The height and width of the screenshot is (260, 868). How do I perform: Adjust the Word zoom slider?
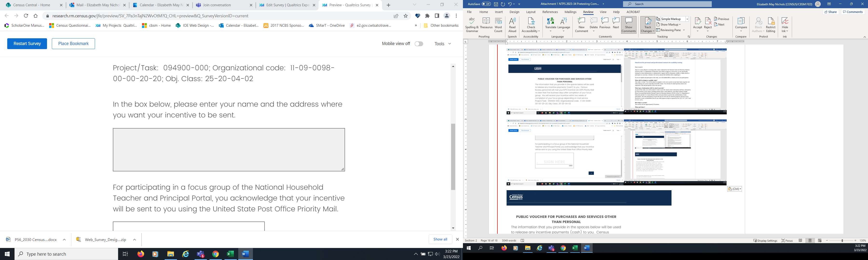click(x=842, y=240)
